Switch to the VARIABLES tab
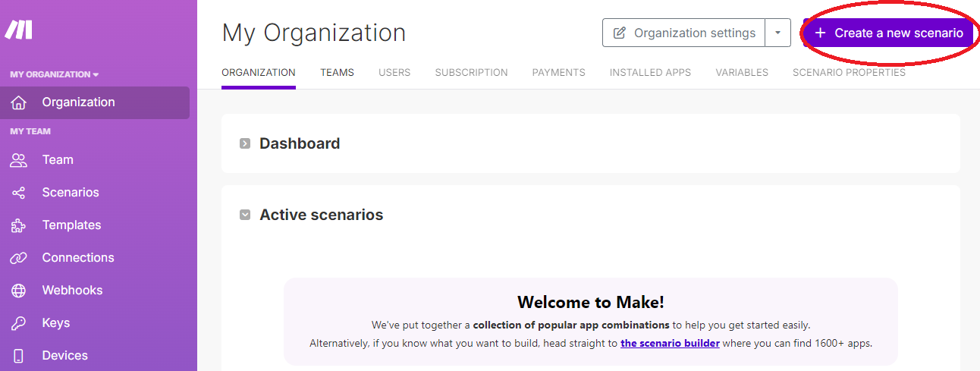Image resolution: width=980 pixels, height=371 pixels. coord(742,73)
